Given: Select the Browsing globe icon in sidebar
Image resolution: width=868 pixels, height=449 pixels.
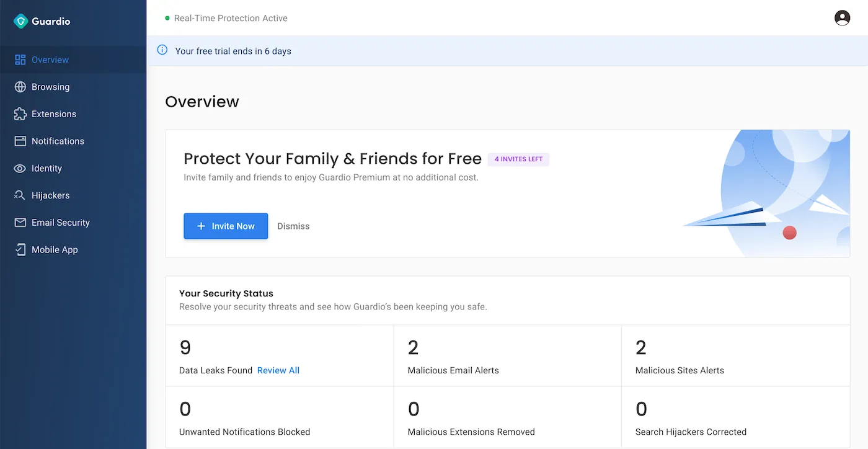Looking at the screenshot, I should [x=20, y=87].
